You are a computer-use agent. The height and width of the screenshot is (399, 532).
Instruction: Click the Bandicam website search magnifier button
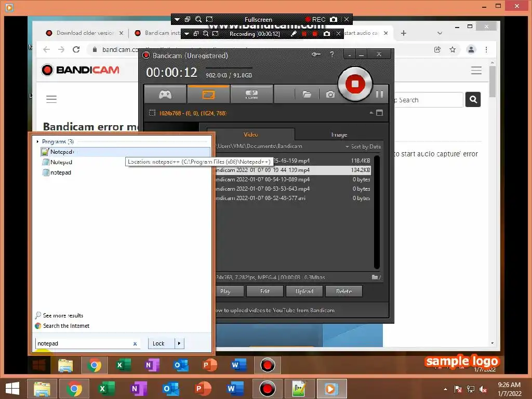pyautogui.click(x=473, y=99)
